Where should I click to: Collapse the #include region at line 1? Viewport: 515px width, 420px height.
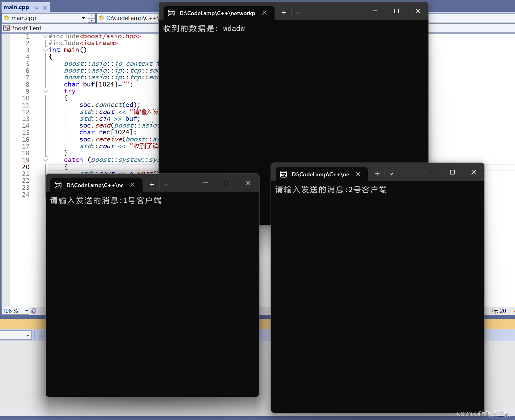coord(45,36)
